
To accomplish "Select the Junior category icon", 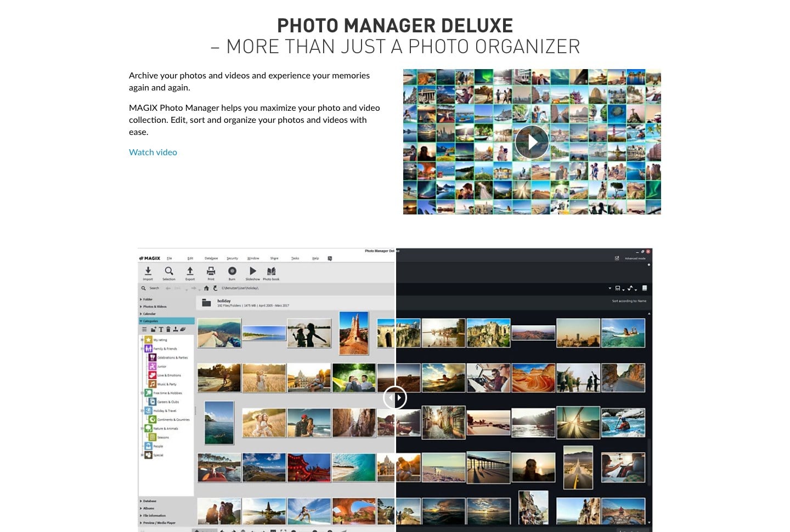I will [153, 366].
